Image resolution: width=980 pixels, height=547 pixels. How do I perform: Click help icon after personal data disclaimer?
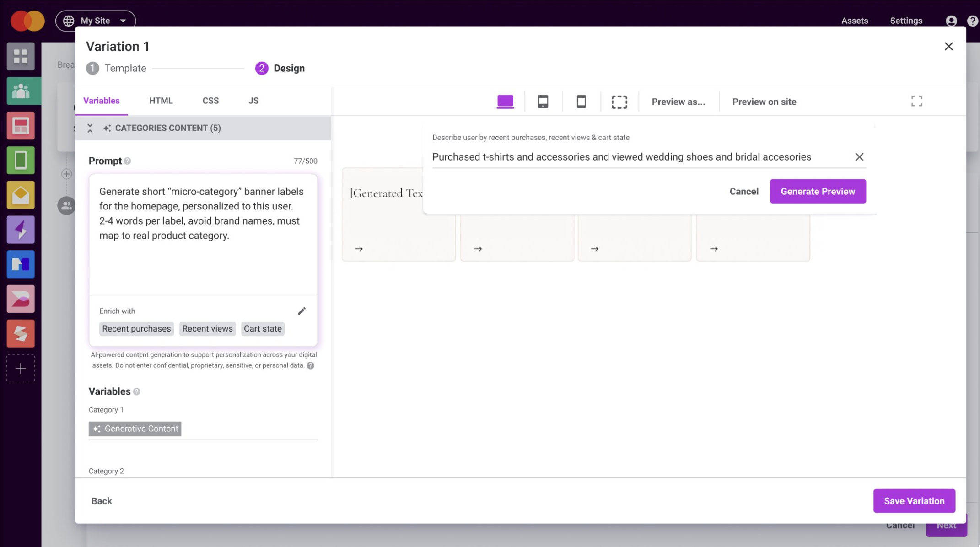(311, 365)
